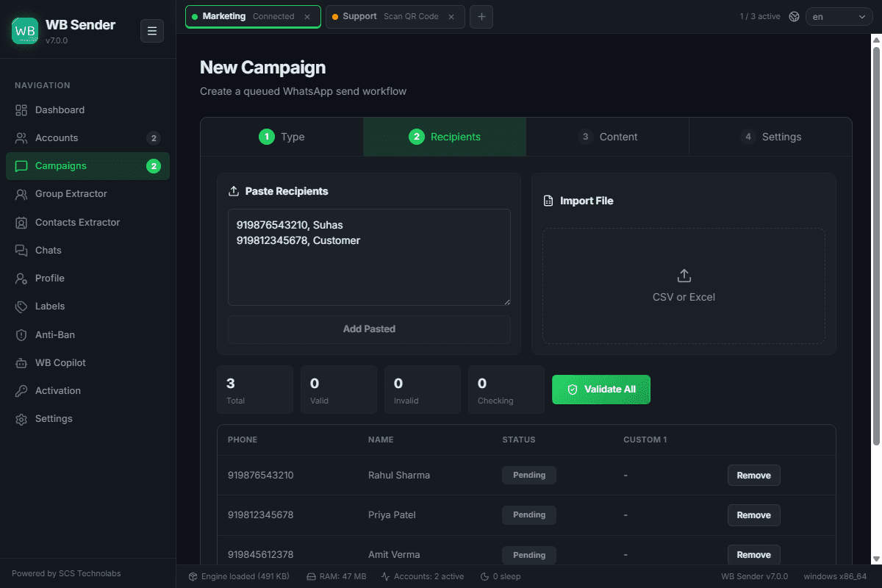882x588 pixels.
Task: Click the Validate All button
Action: 601,390
